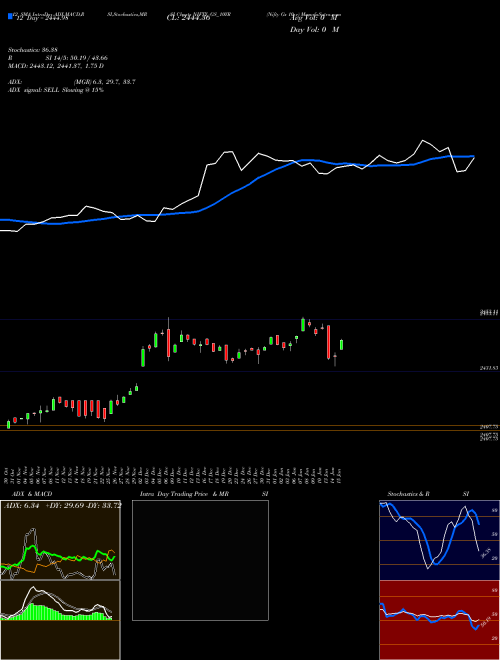This screenshot has height=660, width=500.
Task: Click the blue 12 Day SMA legend square
Action: (x=10, y=16)
